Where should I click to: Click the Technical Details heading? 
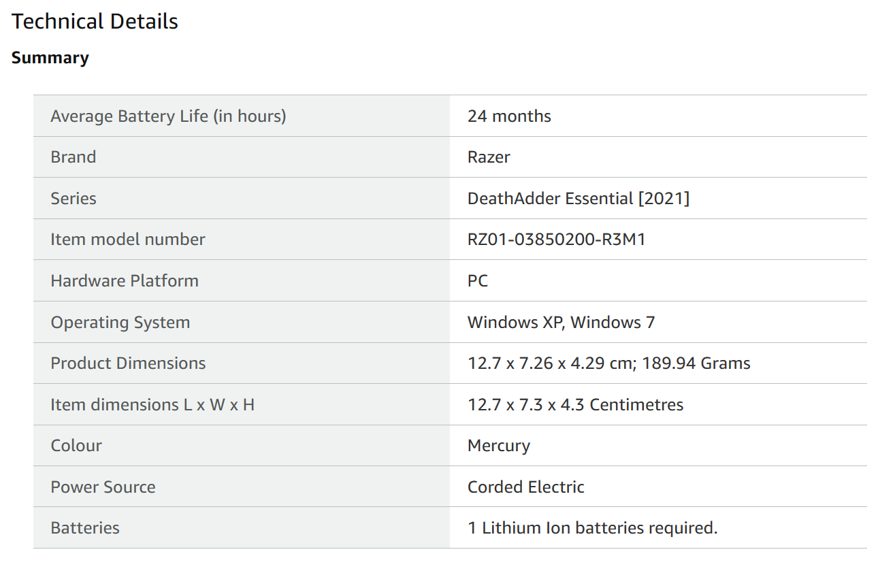pyautogui.click(x=95, y=22)
